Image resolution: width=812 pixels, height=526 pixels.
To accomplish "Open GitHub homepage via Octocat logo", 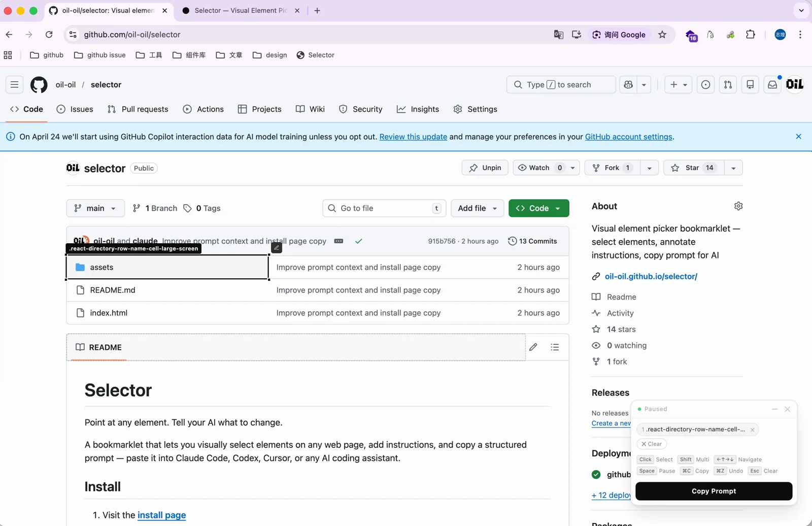I will 39,85.
